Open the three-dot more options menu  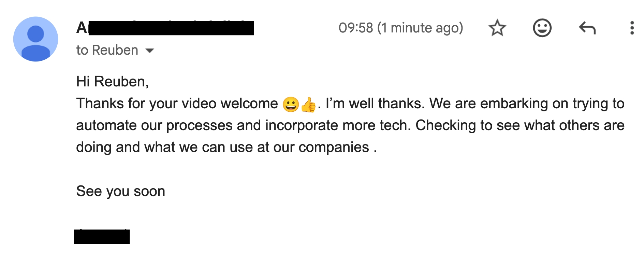click(x=632, y=28)
